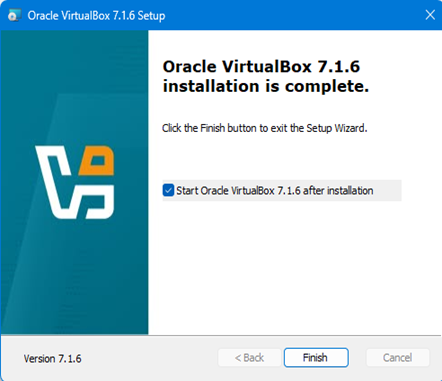This screenshot has width=442, height=381.
Task: Uncheck Start Oracle VirtualBox after installation
Action: [x=168, y=190]
